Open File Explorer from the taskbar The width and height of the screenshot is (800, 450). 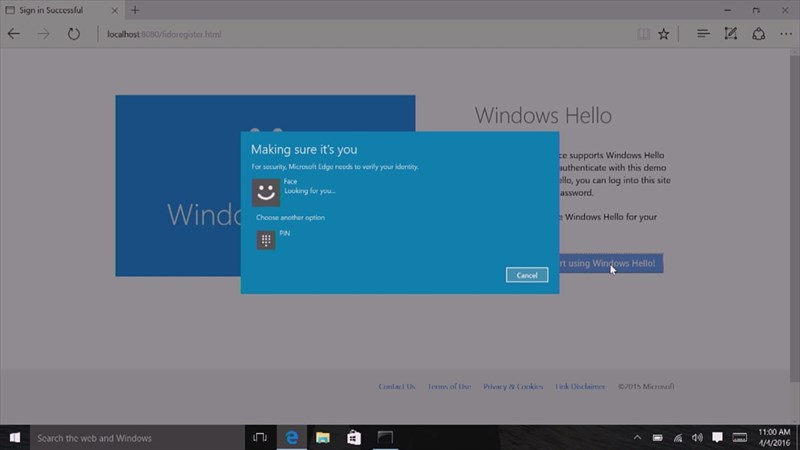(x=322, y=437)
